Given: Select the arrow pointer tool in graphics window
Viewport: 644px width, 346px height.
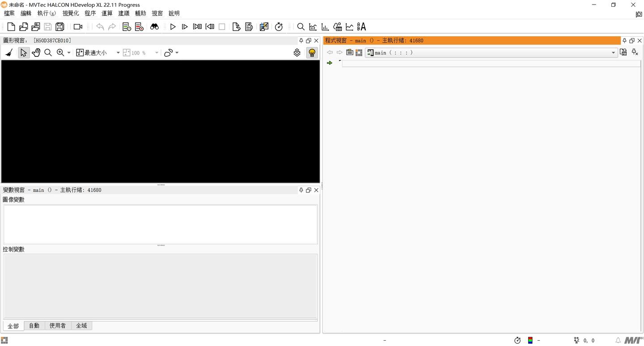Looking at the screenshot, I should point(23,53).
